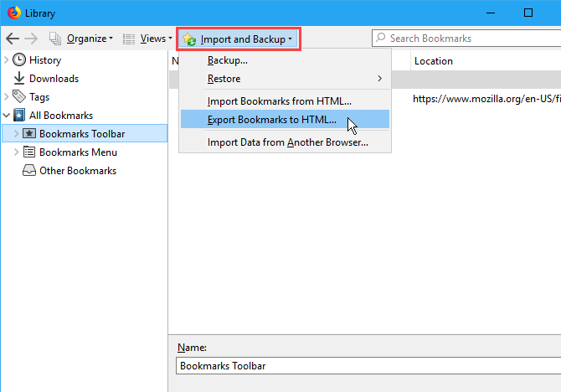Click into the Name field with Bookmarks Toolbar
This screenshot has height=392, width=561.
click(368, 366)
